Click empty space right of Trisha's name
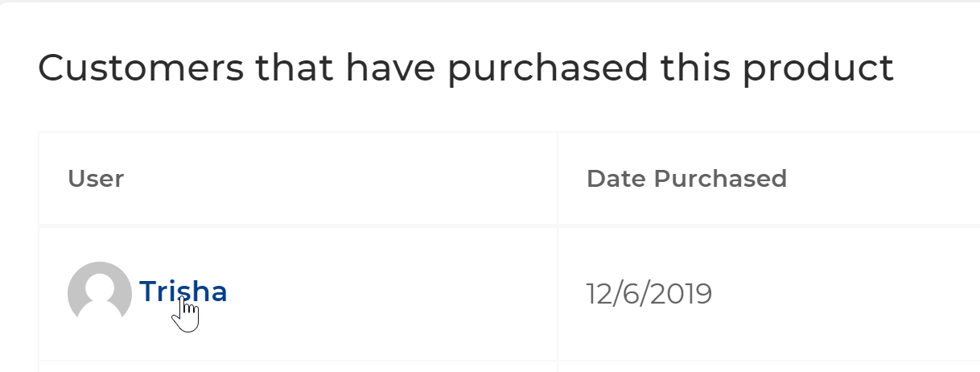The image size is (980, 372). [386, 293]
